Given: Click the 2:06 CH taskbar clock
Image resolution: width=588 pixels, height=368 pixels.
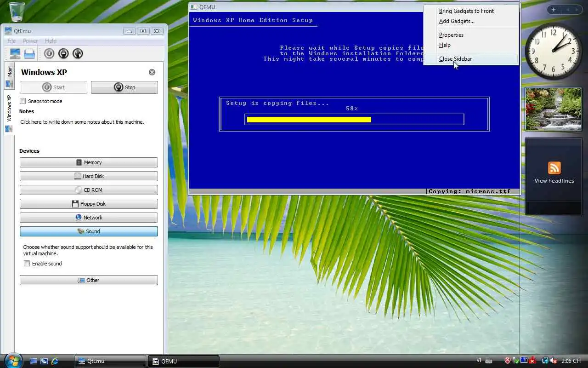Looking at the screenshot, I should point(572,361).
